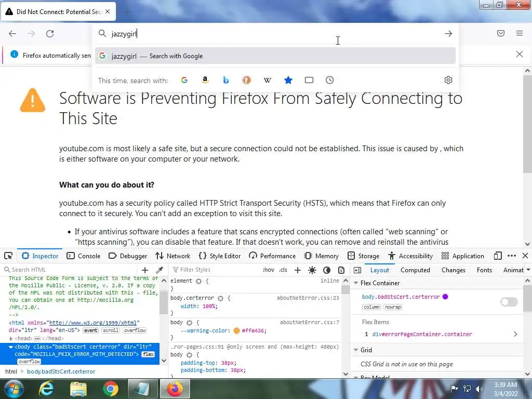Toggle :hov pseudo-class panel
532x399 pixels.
[269, 270]
